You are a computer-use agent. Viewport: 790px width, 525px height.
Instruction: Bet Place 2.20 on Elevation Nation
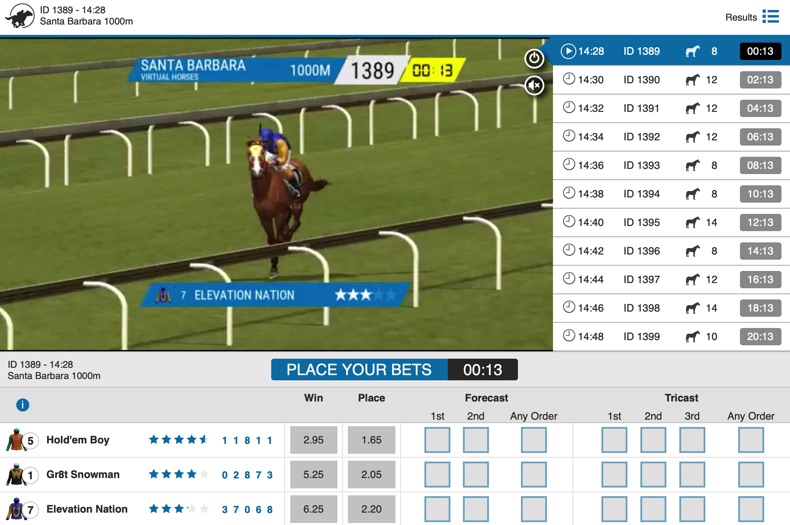pyautogui.click(x=371, y=509)
